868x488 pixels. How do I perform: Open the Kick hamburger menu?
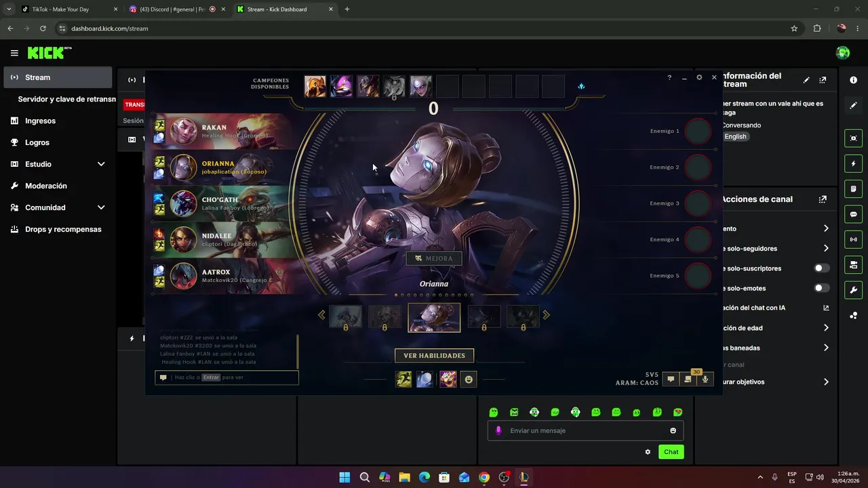click(x=14, y=53)
